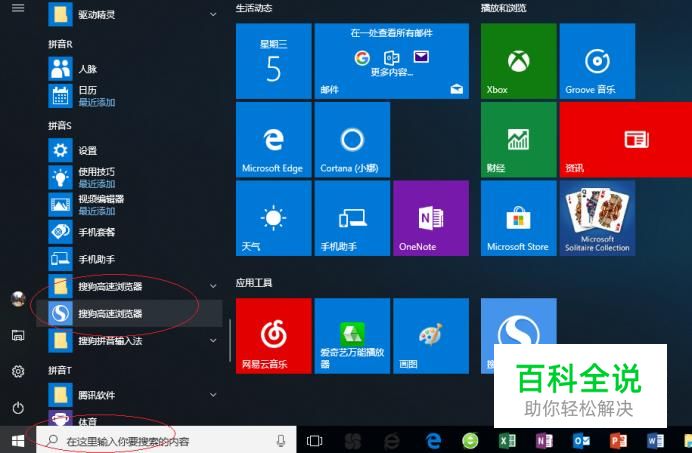This screenshot has width=692, height=453.
Task: Open the OneNote tile
Action: (431, 218)
